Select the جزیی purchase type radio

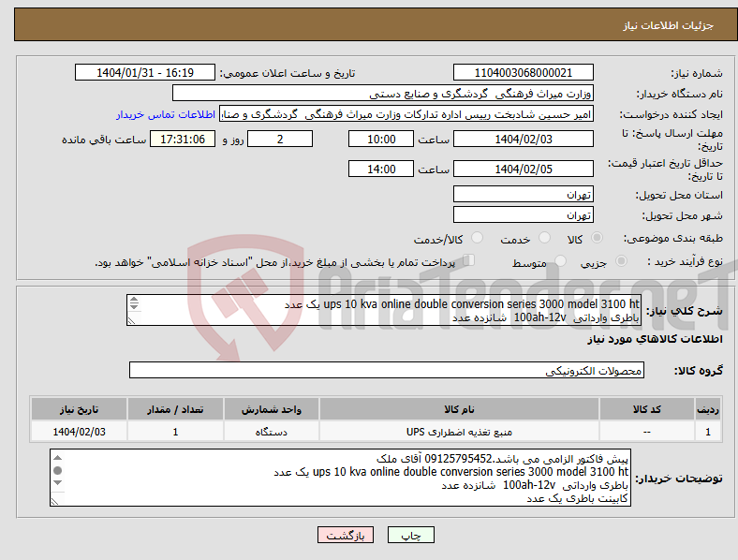click(621, 261)
